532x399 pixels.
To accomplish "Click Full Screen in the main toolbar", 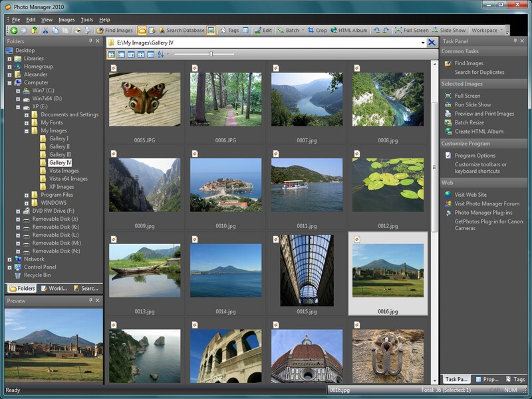I will (412, 30).
